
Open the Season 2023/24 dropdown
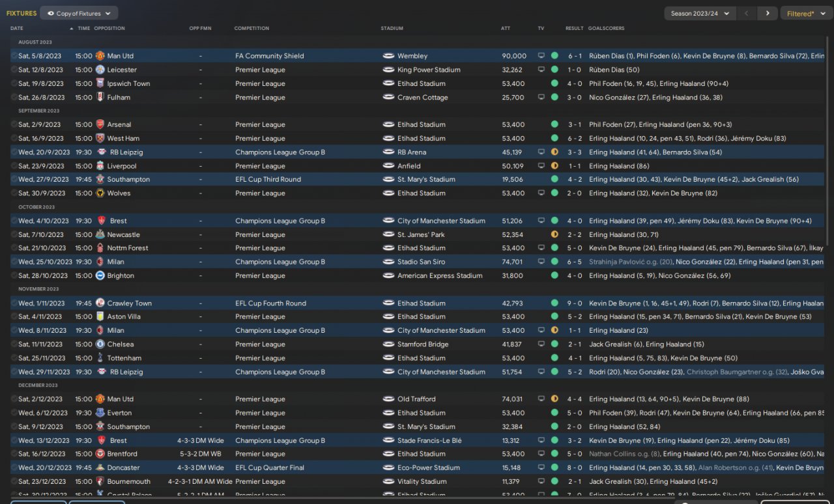pos(700,13)
